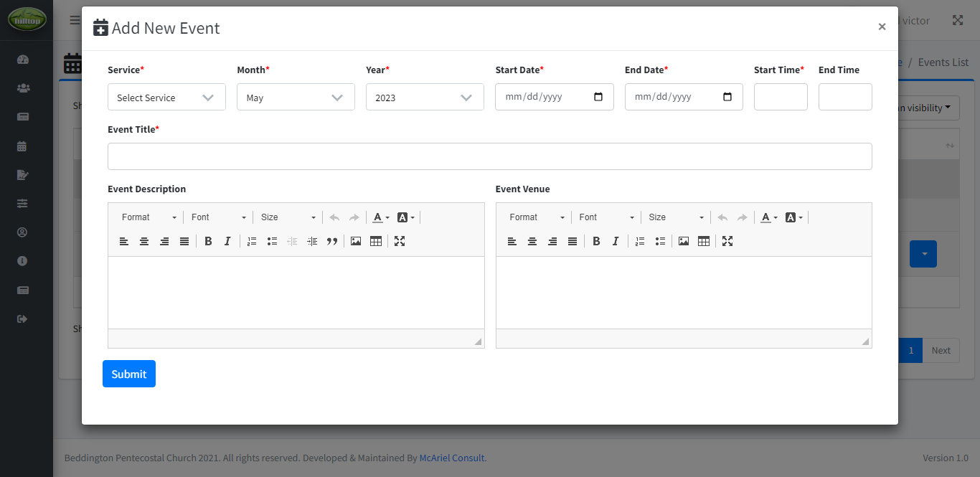Open the Month dropdown showing May
This screenshot has height=477, width=980.
pyautogui.click(x=296, y=97)
